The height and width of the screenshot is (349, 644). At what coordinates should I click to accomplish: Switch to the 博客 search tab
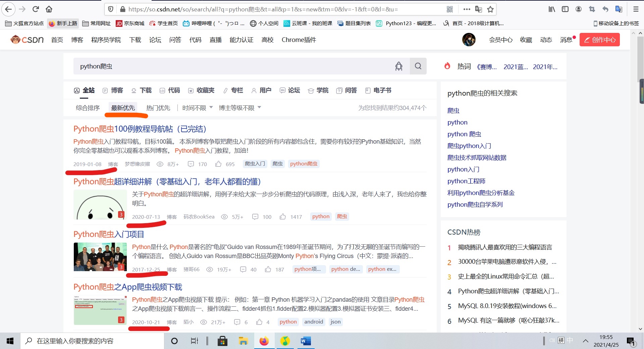click(x=113, y=90)
